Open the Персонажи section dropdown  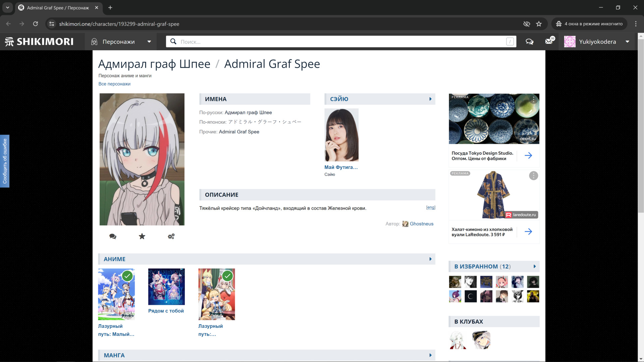[121, 42]
